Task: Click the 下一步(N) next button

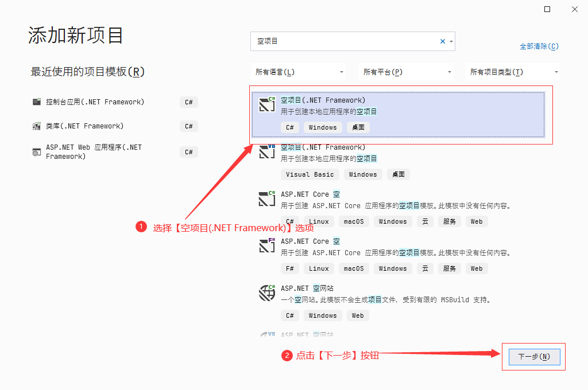Action: (535, 357)
